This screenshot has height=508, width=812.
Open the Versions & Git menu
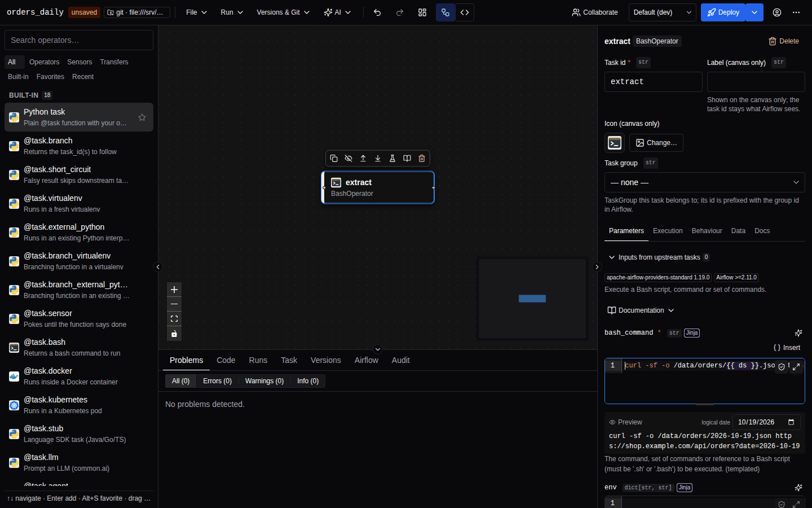coord(283,12)
